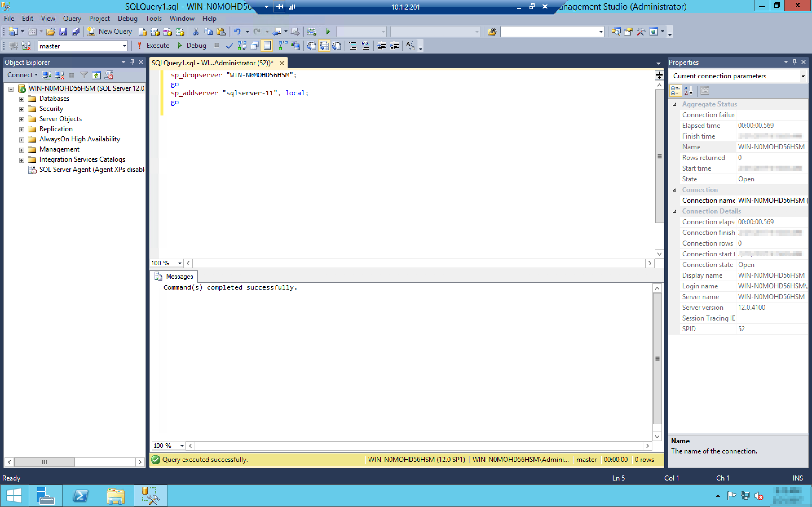The image size is (812, 507).
Task: Click the Parse checkmark icon
Action: pyautogui.click(x=229, y=46)
